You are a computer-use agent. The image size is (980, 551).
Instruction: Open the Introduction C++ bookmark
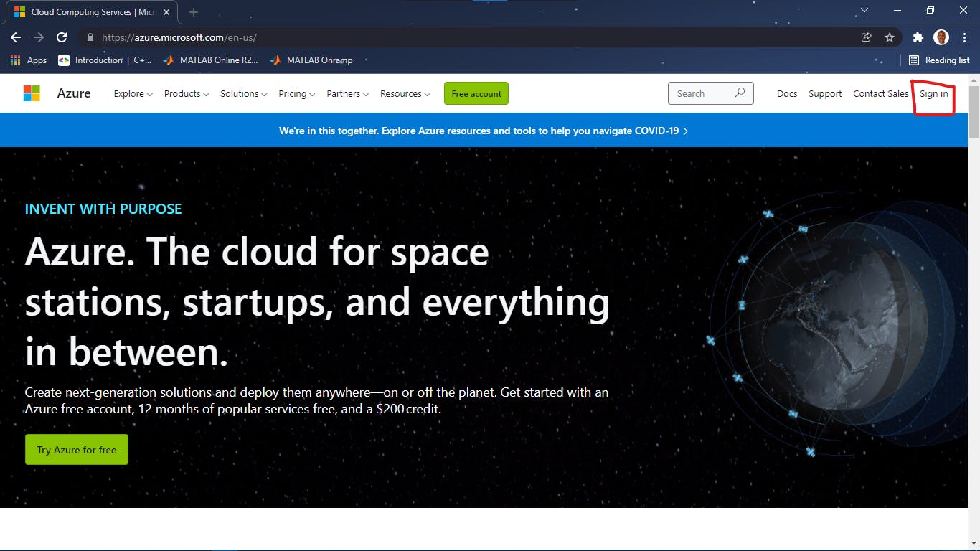[x=105, y=60]
